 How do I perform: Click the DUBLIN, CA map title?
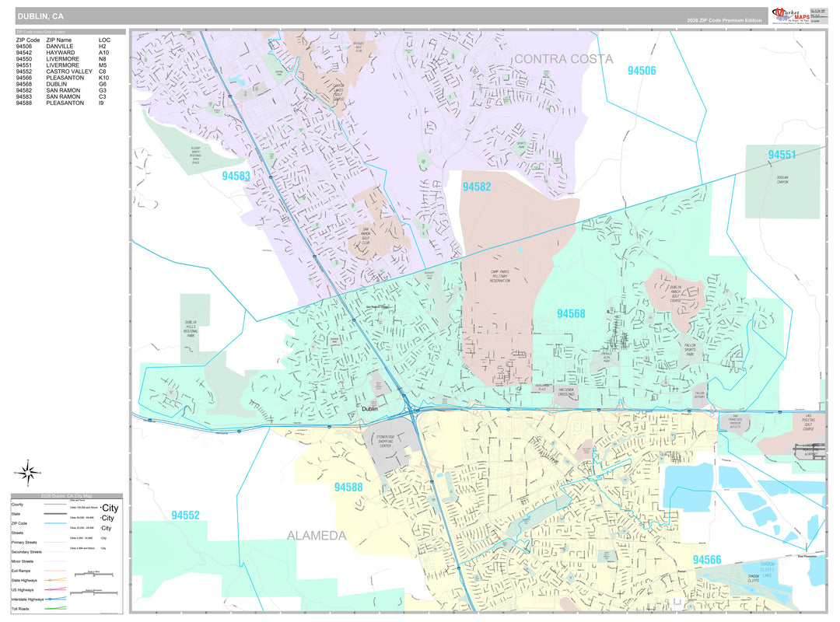40,16
